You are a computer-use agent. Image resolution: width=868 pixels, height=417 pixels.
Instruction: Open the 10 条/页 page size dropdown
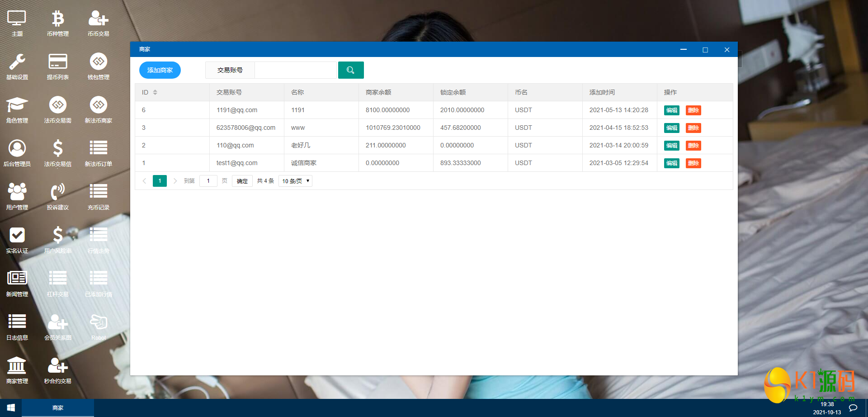[x=296, y=181]
